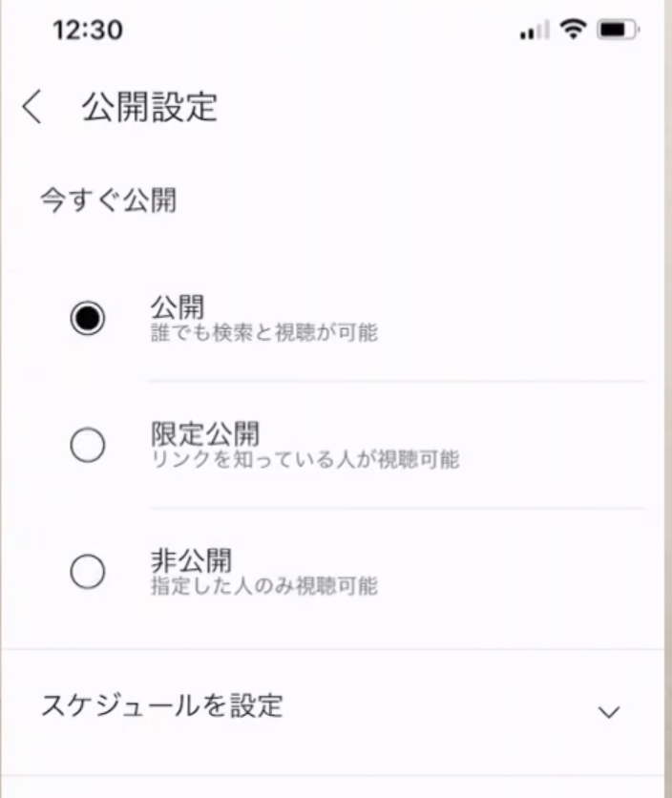
Task: Select the 限定公開 radio button
Action: 88,445
